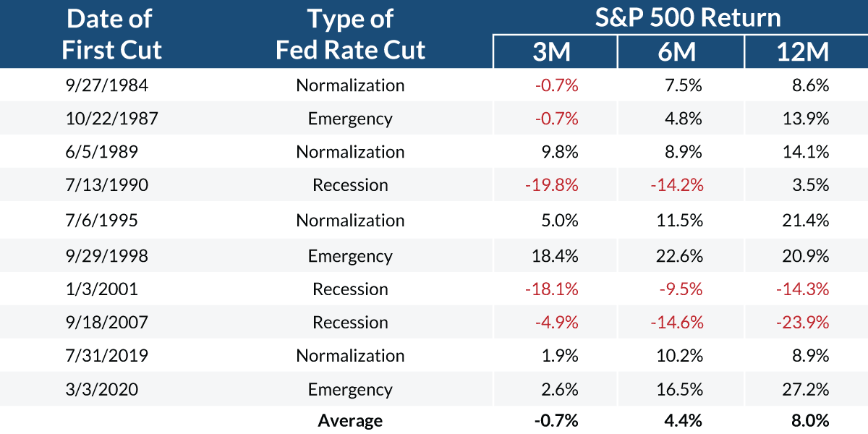868x434 pixels.
Task: Select the Recession label for 9/18/2007
Action: point(350,323)
